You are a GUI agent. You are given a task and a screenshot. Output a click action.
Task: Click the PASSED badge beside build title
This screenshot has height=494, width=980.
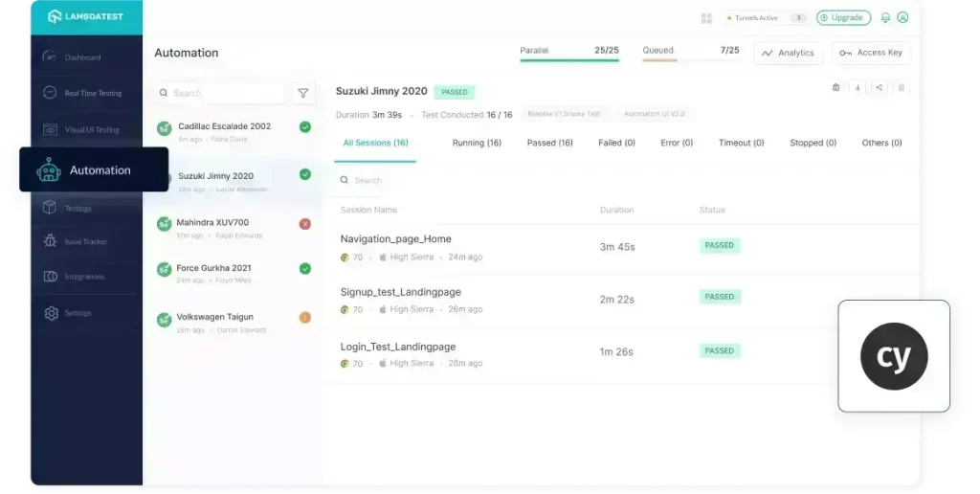455,92
